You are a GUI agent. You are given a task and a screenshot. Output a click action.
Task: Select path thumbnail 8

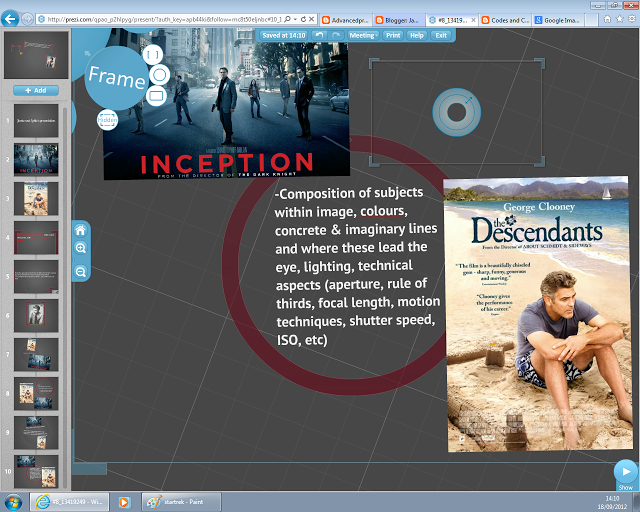36,394
